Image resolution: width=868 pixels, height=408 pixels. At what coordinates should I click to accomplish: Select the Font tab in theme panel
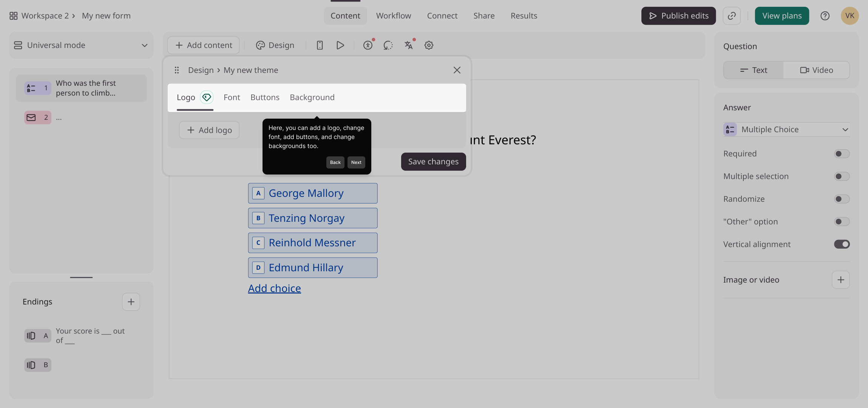click(x=232, y=97)
